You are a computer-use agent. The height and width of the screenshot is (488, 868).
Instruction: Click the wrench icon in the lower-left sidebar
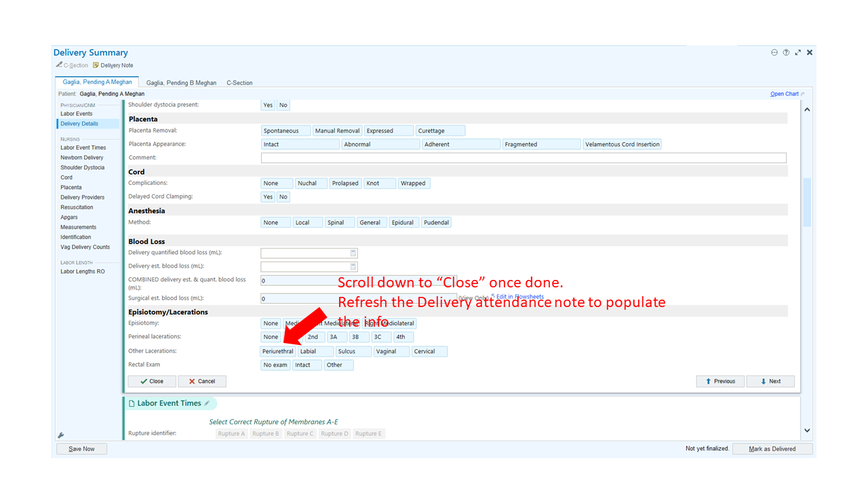[x=61, y=435]
